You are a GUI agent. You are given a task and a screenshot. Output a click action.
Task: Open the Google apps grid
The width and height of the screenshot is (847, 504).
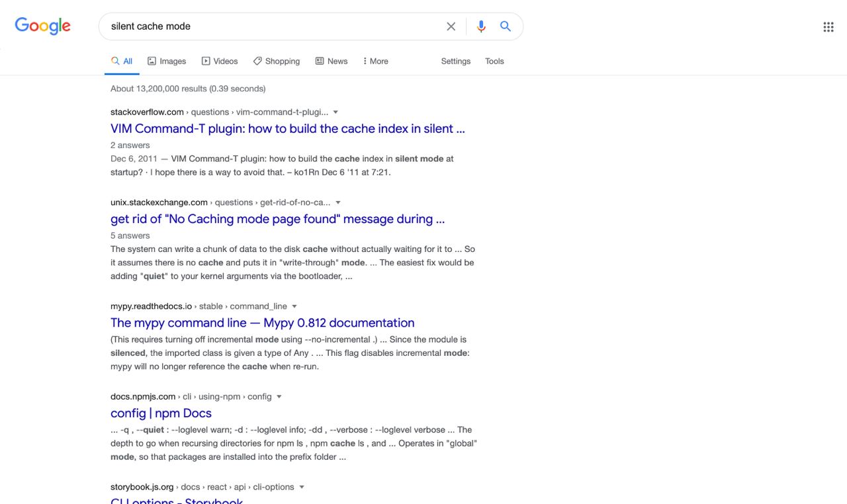click(x=828, y=26)
